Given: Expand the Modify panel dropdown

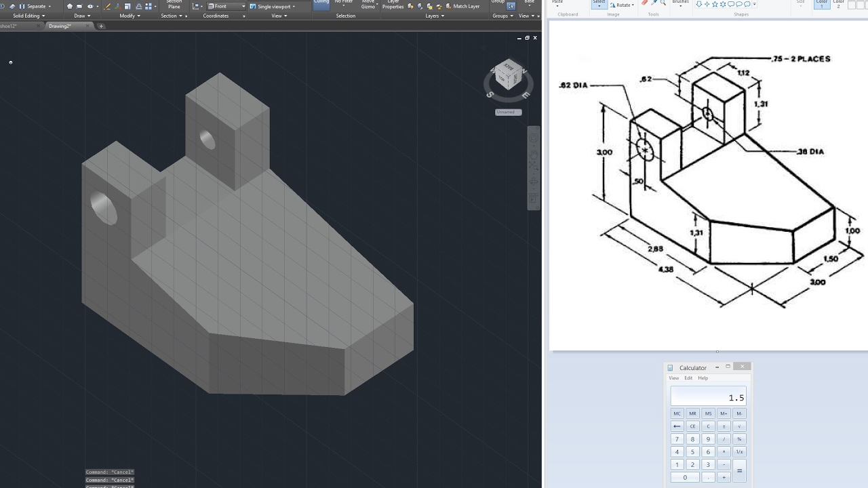Looking at the screenshot, I should click(130, 16).
